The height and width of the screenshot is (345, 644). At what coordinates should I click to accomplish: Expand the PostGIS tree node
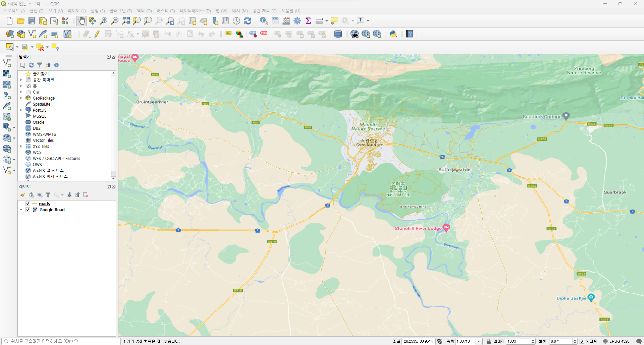(21, 110)
